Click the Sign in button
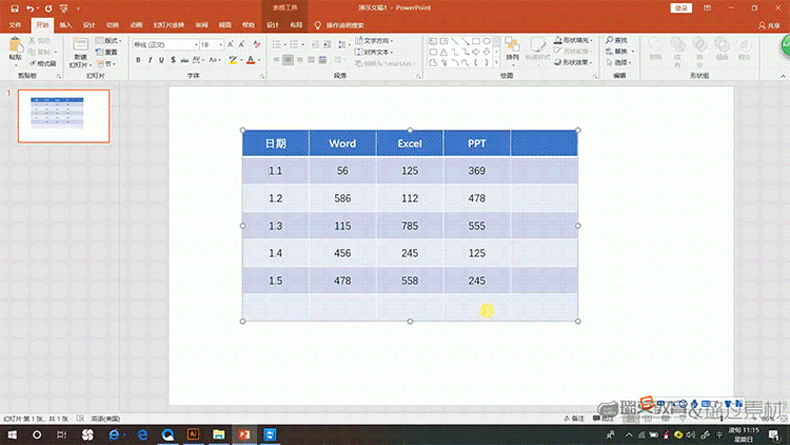The image size is (790, 445). (x=681, y=8)
